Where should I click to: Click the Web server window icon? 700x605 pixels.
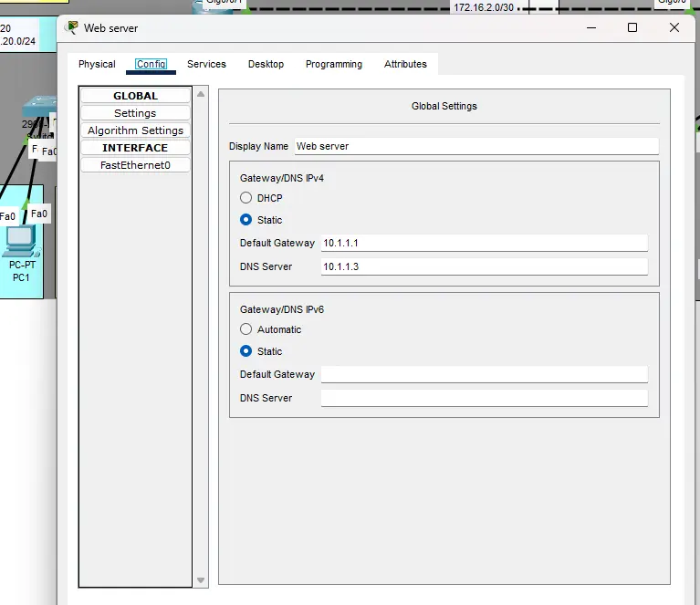[71, 27]
